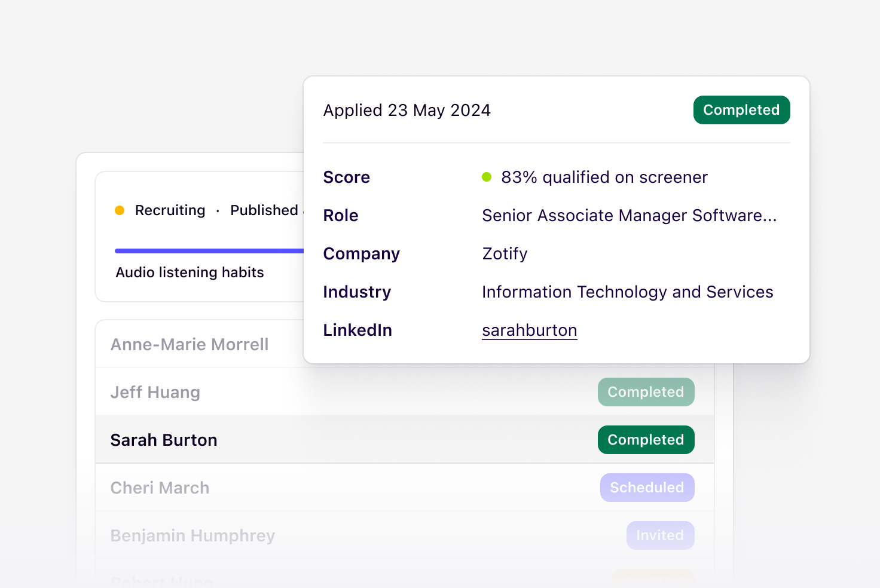
Task: Select the Anne-Marie Morrell candidate row
Action: (189, 344)
